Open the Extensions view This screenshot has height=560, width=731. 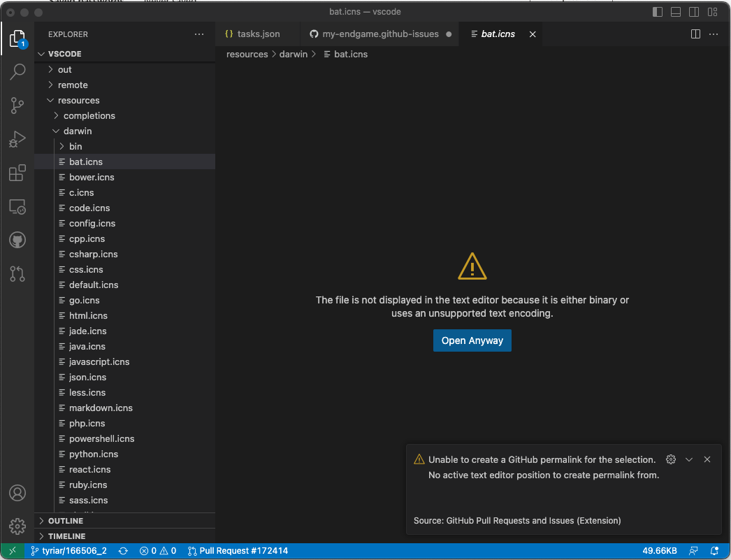tap(17, 173)
